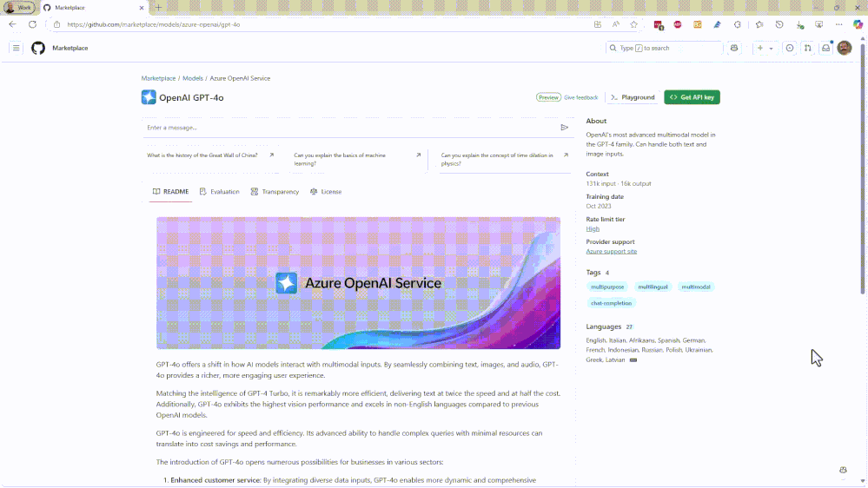Click the Marketplace breadcrumb link
Screen dimensions: 868x488
[x=158, y=78]
